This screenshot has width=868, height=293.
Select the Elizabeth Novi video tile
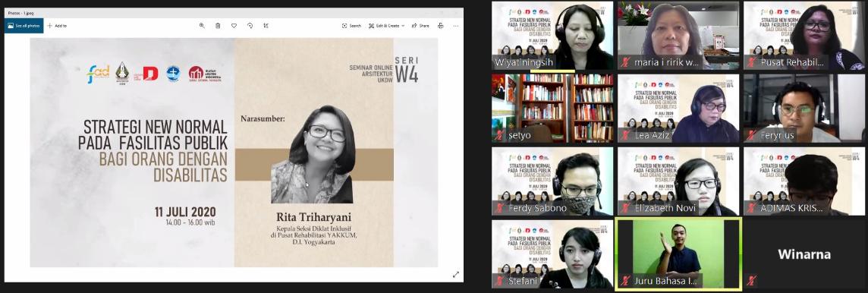tap(678, 181)
